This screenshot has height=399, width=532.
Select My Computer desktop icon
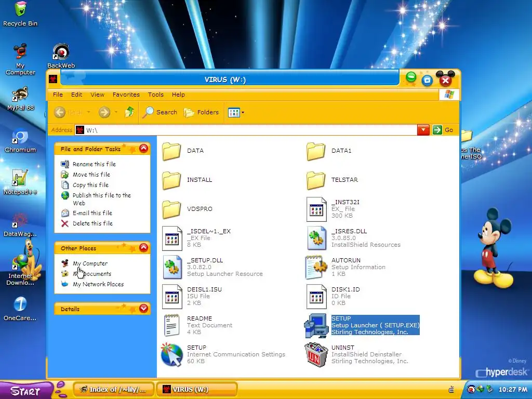pos(20,59)
